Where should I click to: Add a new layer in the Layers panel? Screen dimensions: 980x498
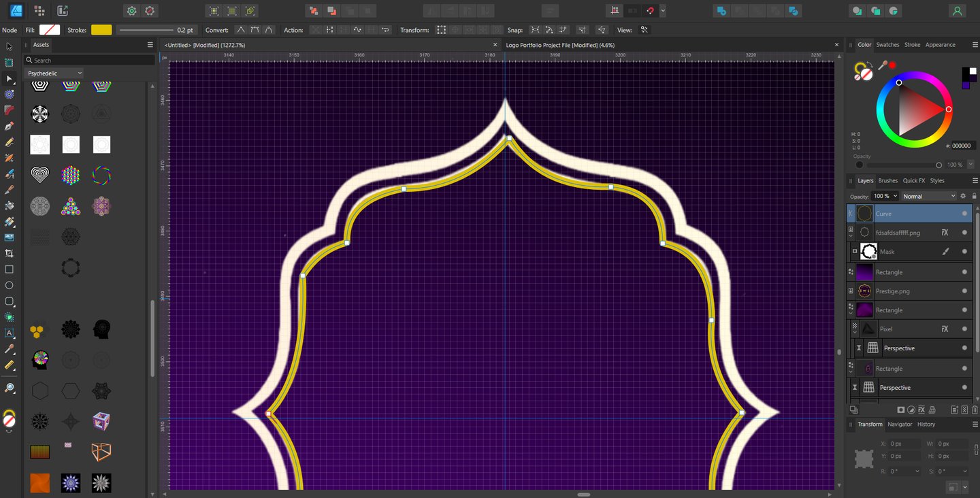954,410
